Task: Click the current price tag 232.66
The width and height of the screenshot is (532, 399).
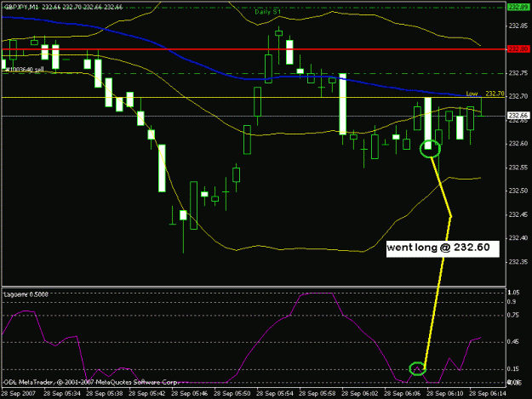Action: 518,115
